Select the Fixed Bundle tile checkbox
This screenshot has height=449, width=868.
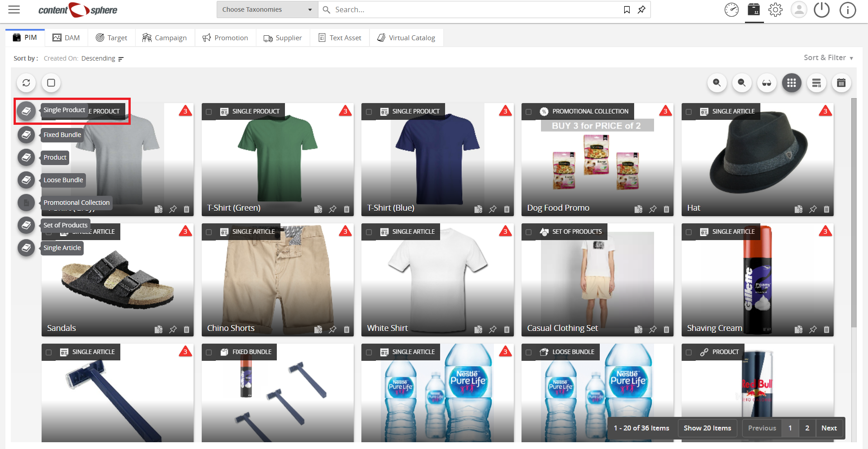(x=209, y=352)
